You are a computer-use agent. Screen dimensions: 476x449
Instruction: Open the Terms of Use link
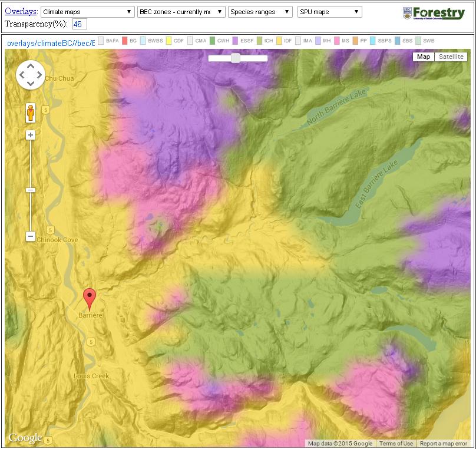(396, 444)
